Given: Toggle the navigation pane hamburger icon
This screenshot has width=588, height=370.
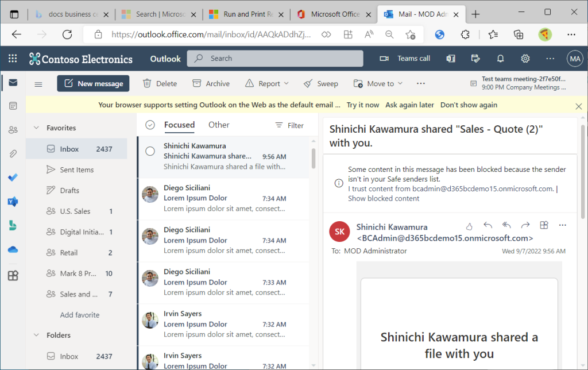Looking at the screenshot, I should [x=38, y=84].
